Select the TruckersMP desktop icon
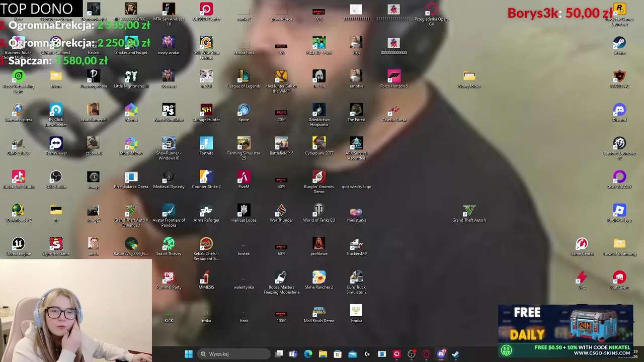 coord(356,247)
